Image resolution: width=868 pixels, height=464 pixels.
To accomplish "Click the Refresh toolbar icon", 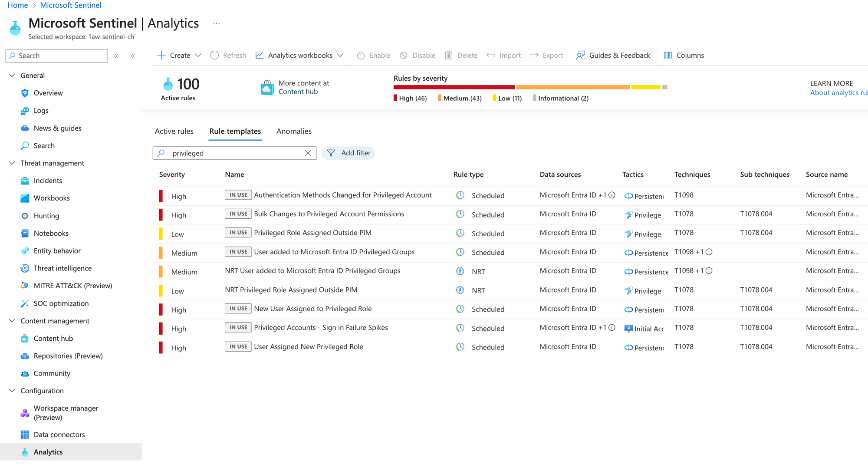I will point(214,55).
